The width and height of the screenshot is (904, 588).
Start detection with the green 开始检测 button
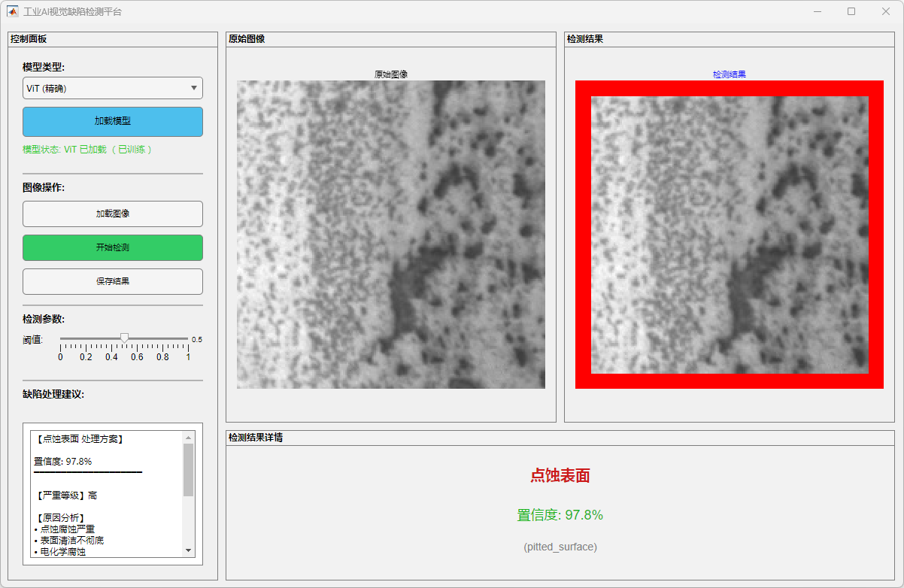click(x=113, y=247)
